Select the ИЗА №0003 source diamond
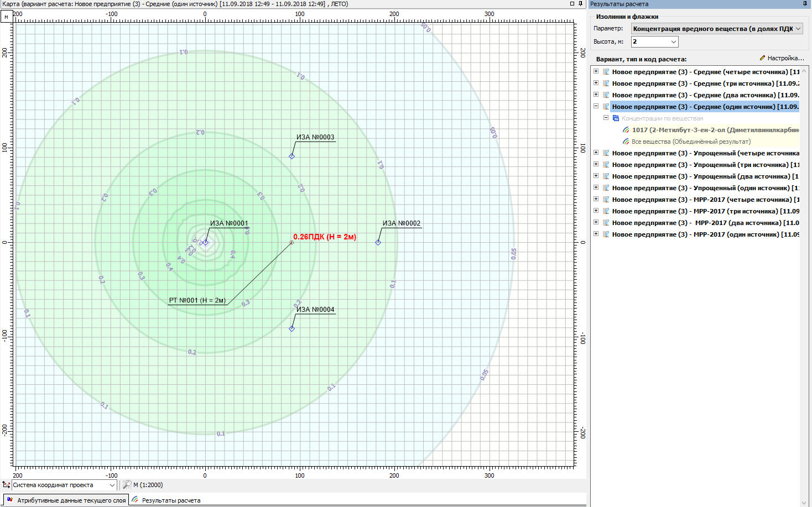812x507 pixels. coord(292,156)
